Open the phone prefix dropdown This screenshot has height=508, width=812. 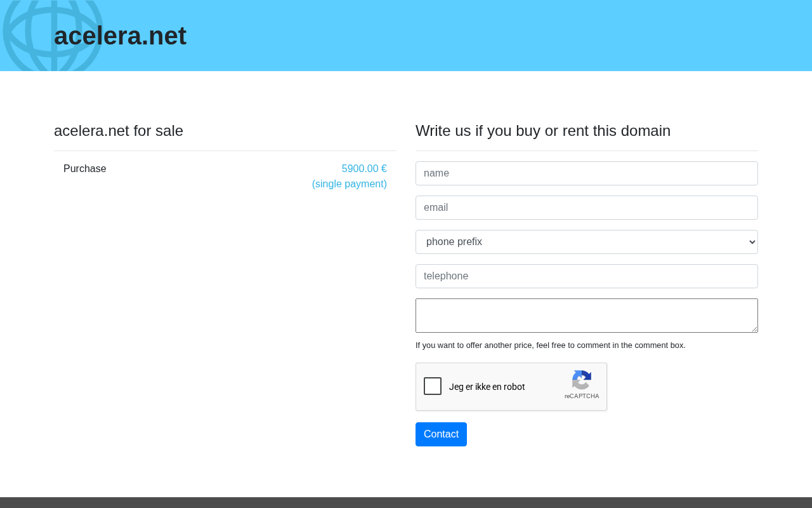pos(587,242)
